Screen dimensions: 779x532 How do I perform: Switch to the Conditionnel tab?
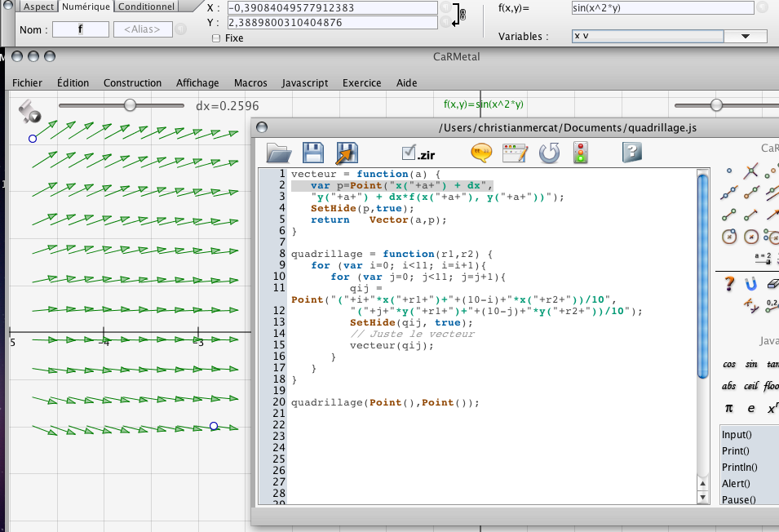(x=147, y=7)
